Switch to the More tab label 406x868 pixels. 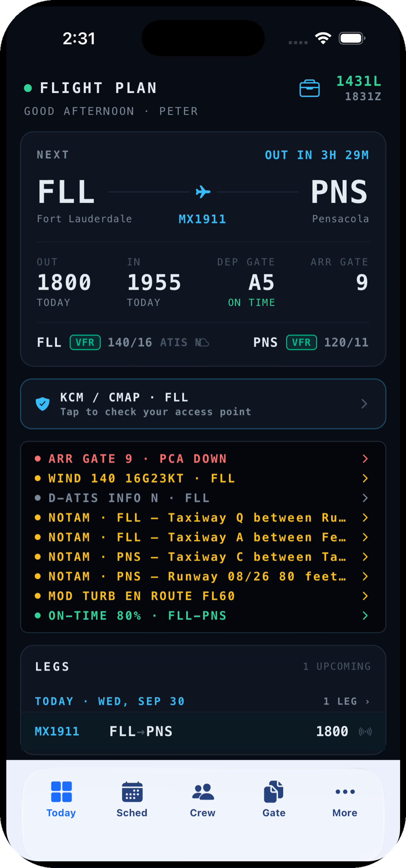point(345,813)
